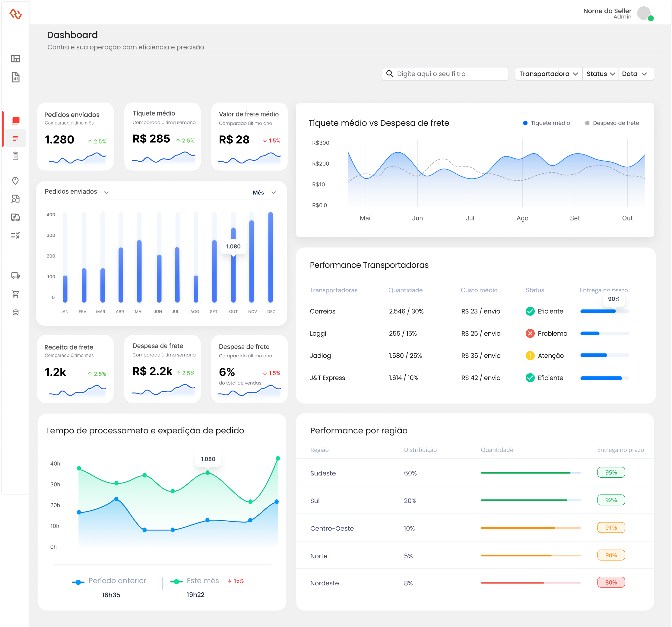Open the document search sidebar icon

(16, 199)
